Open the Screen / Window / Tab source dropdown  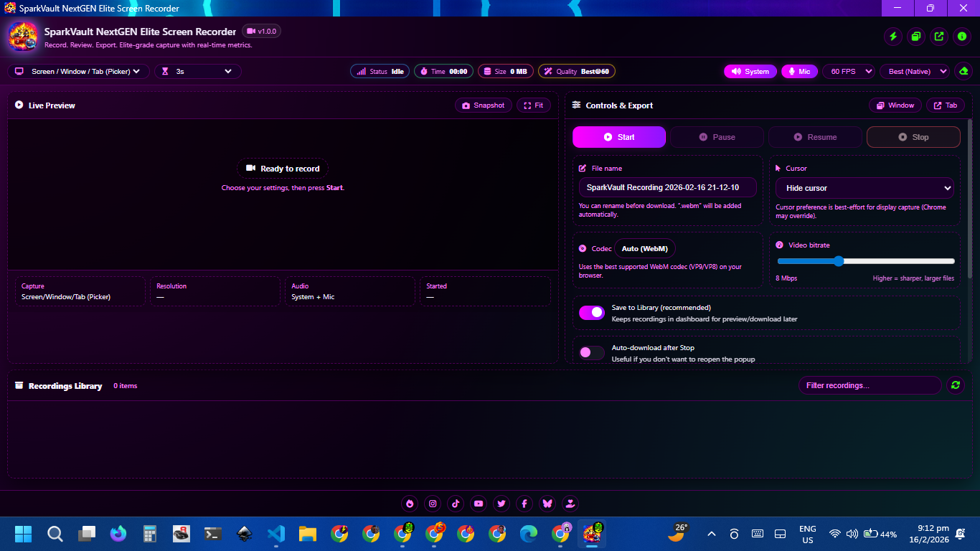tap(79, 71)
